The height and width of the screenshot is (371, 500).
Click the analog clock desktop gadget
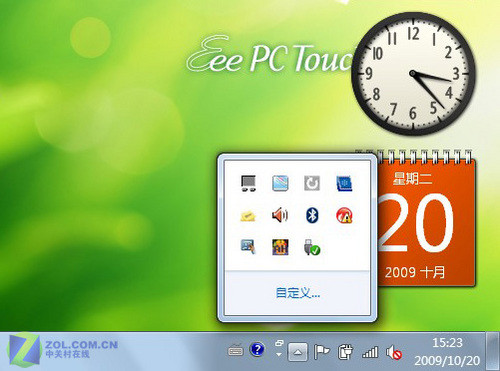[413, 74]
